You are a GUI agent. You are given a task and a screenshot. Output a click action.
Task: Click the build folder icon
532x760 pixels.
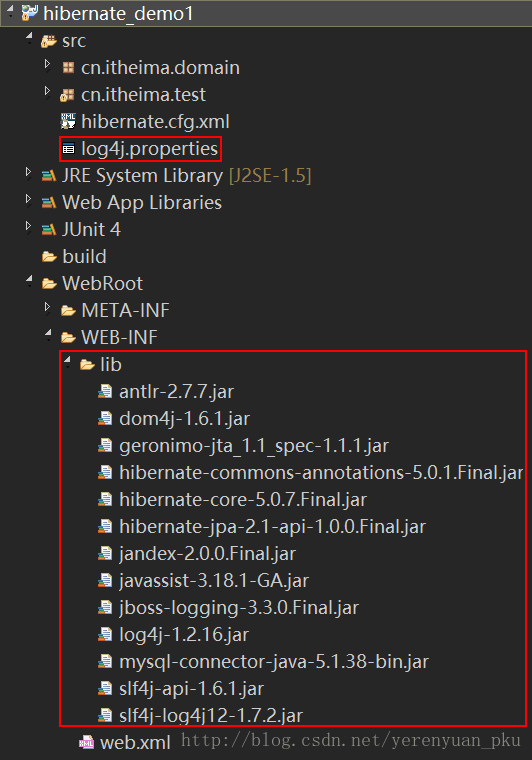click(49, 257)
